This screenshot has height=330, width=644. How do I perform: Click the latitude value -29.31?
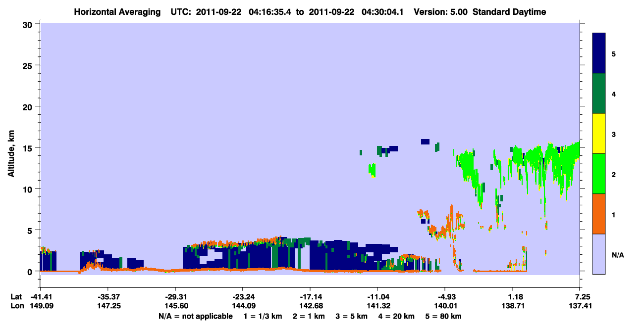tap(175, 297)
